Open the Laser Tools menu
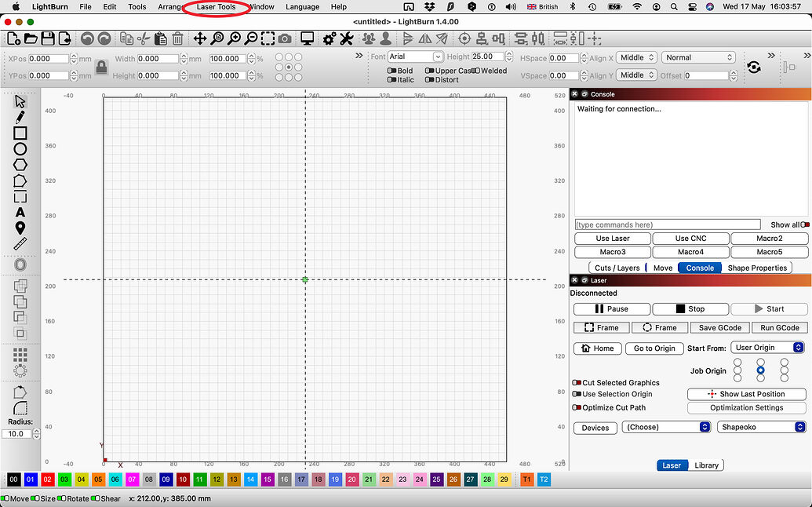This screenshot has width=812, height=507. 216,7
